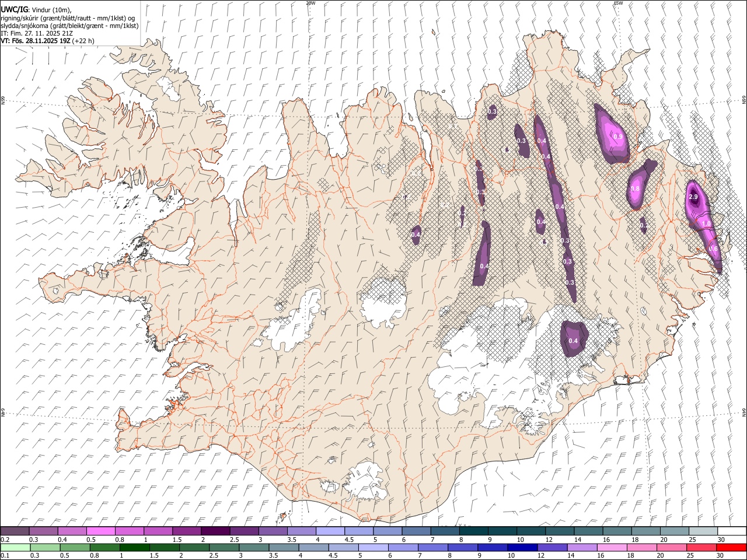
Task: Pick the 25 pinkish-red rain scale swatch
Action: tap(701, 547)
